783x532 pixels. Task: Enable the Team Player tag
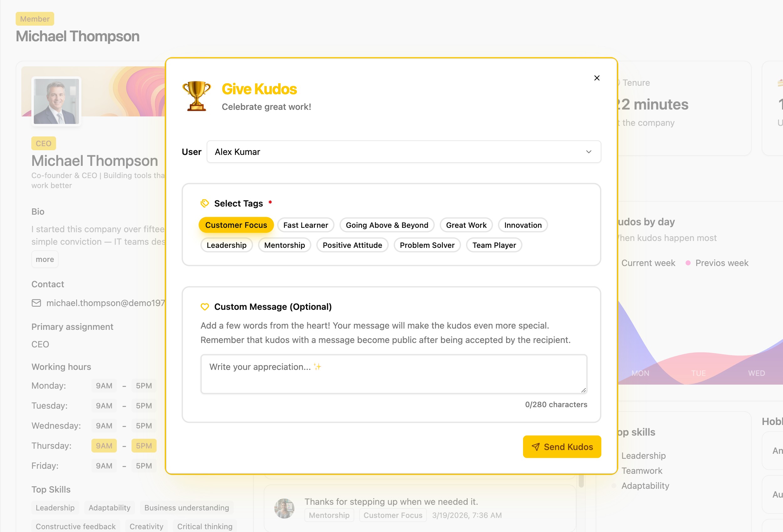[494, 245]
